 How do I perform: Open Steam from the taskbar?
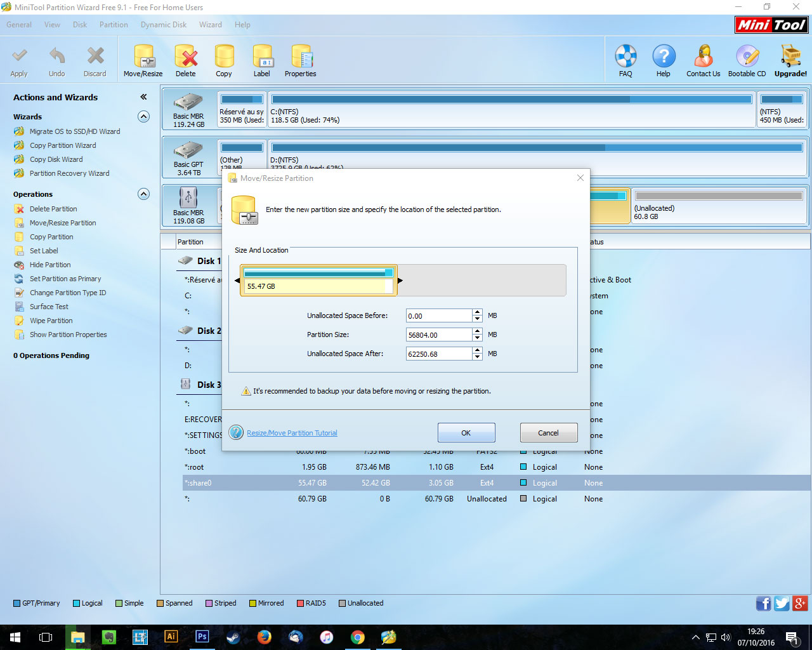coord(233,637)
